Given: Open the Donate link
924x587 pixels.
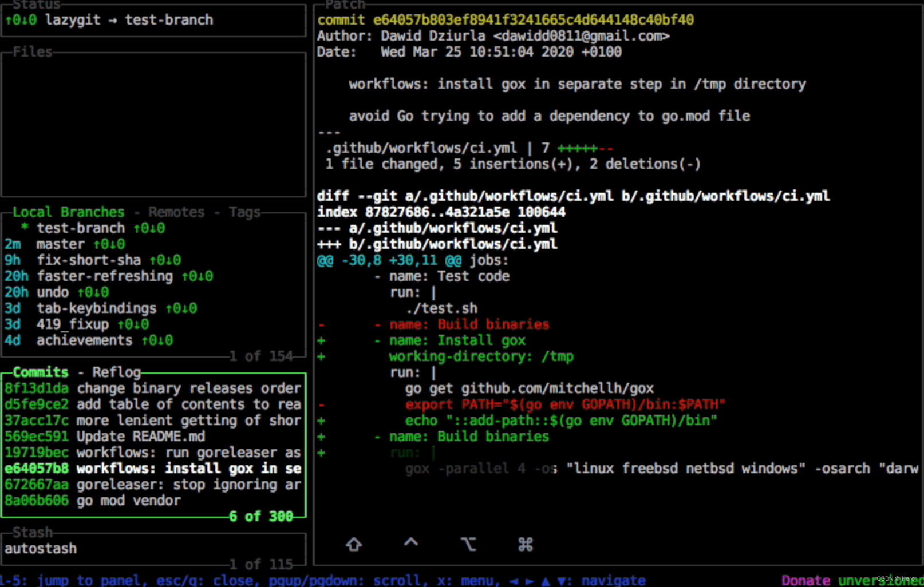Looking at the screenshot, I should [805, 579].
